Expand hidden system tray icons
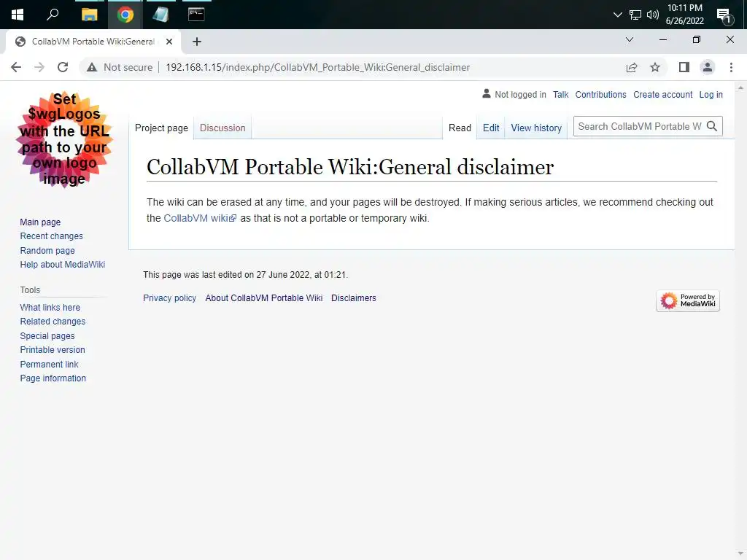Viewport: 747px width, 560px height. click(617, 15)
